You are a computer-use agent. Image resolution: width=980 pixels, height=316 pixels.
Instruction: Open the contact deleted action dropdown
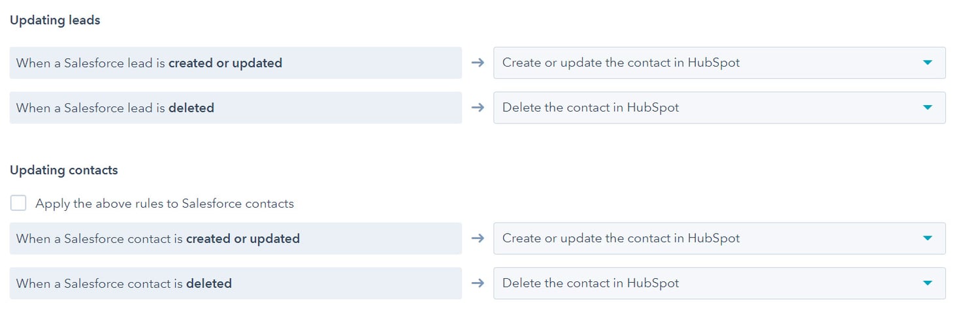pyautogui.click(x=719, y=283)
